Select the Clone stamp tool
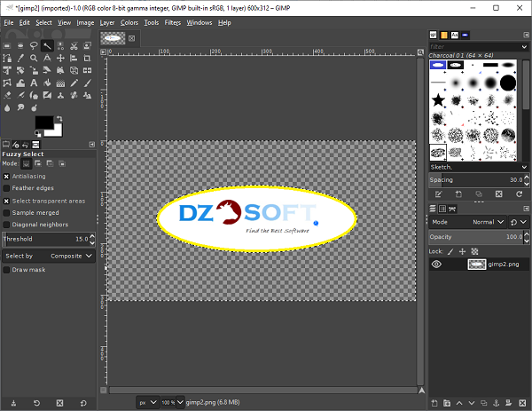The width and height of the screenshot is (532, 411). pos(60,96)
